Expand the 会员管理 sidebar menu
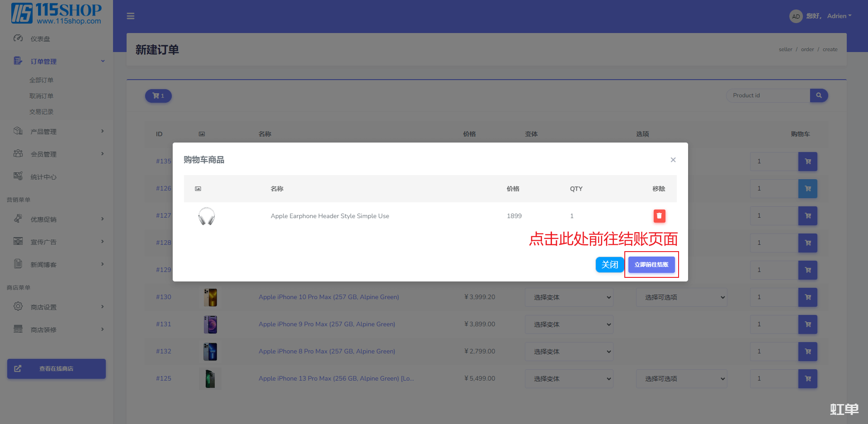This screenshot has width=868, height=424. click(x=57, y=154)
